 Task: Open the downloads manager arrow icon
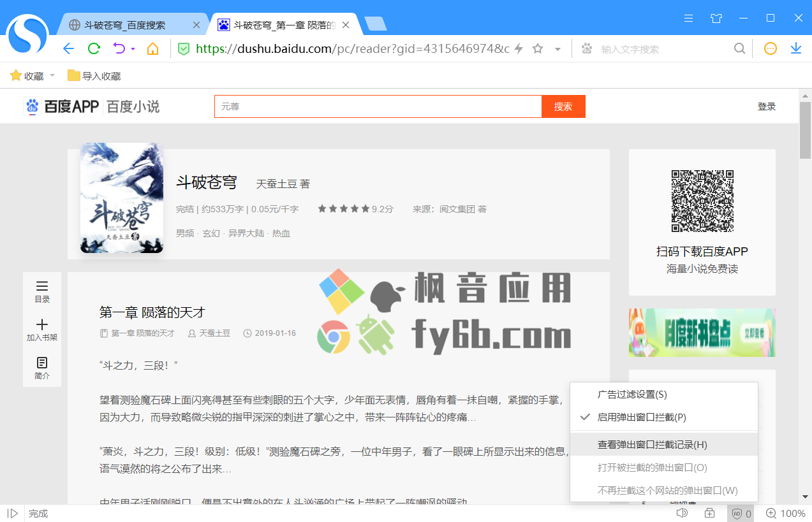pyautogui.click(x=796, y=49)
